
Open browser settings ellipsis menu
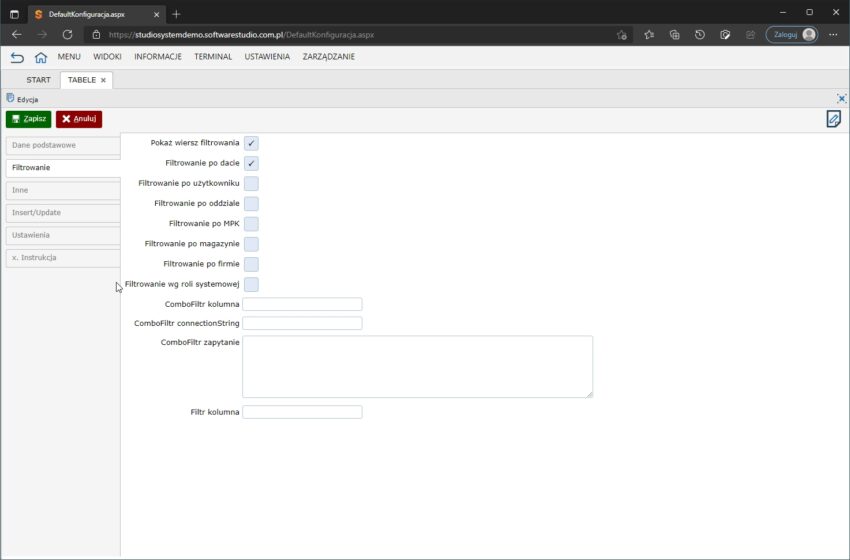coord(833,34)
